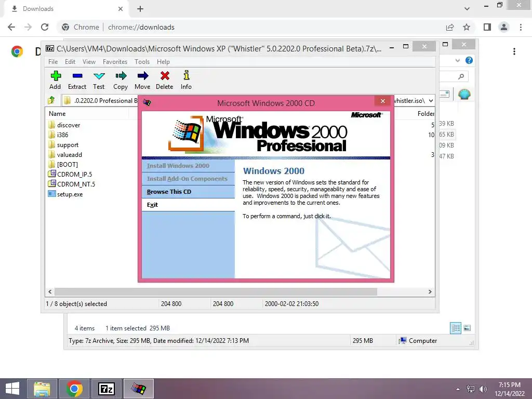
Task: Click the 7-Zip horizontal scrollbar thumb
Action: [216, 292]
